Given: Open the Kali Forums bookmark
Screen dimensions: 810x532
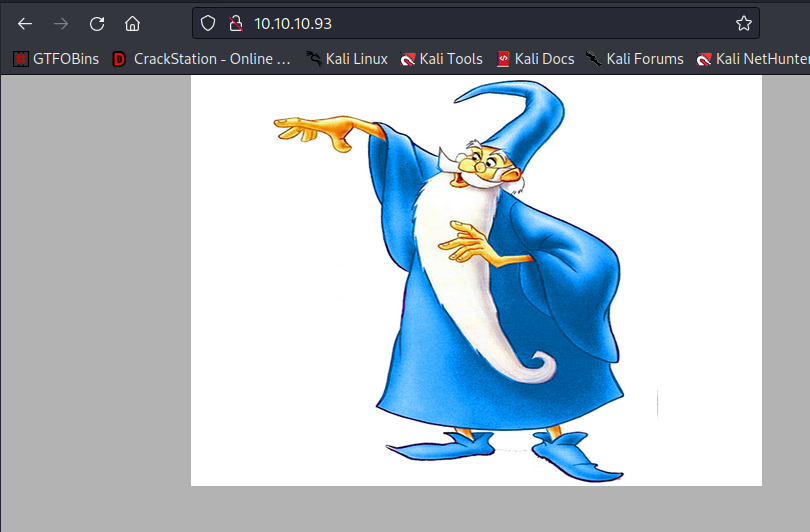Looking at the screenshot, I should click(x=634, y=59).
